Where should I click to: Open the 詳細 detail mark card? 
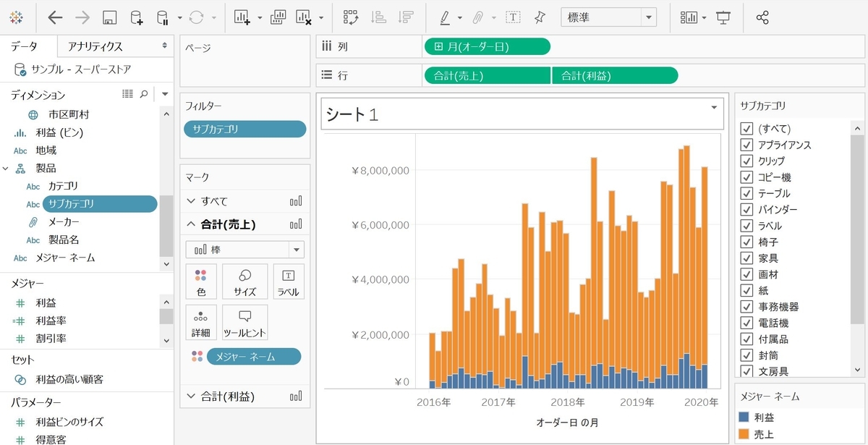[x=201, y=322]
